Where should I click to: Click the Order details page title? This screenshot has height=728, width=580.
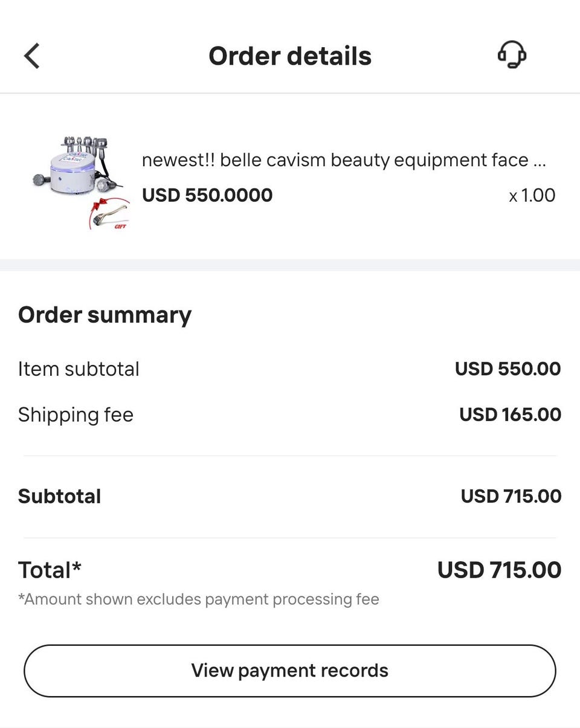tap(290, 56)
